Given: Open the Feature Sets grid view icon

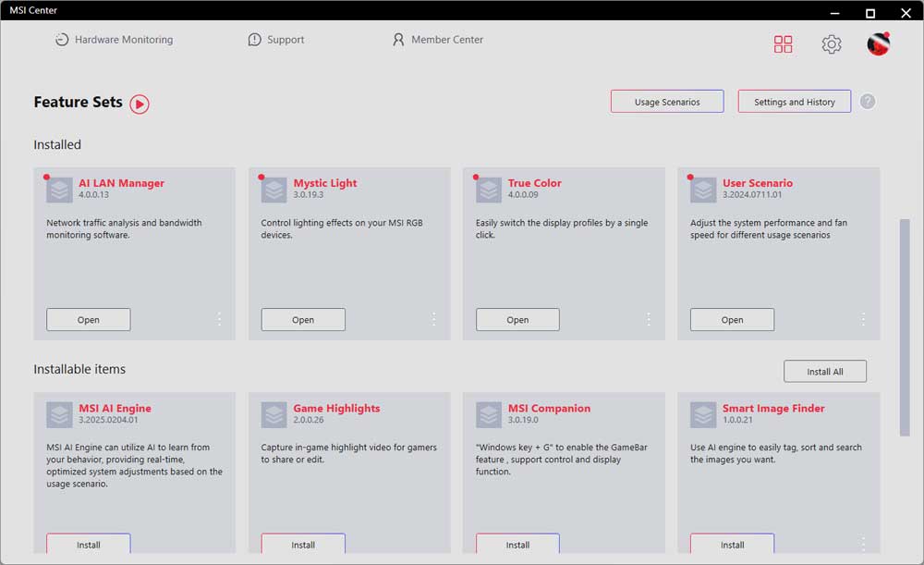Looking at the screenshot, I should 783,44.
